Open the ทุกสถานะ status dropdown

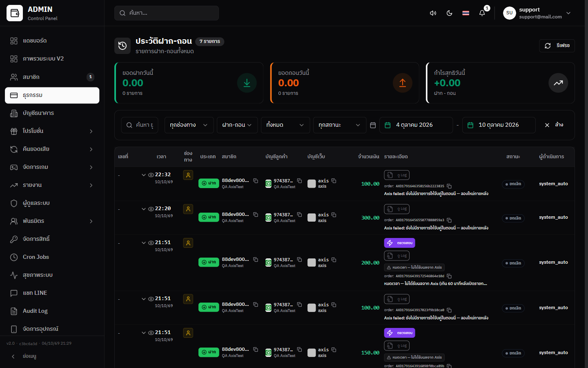pyautogui.click(x=340, y=125)
